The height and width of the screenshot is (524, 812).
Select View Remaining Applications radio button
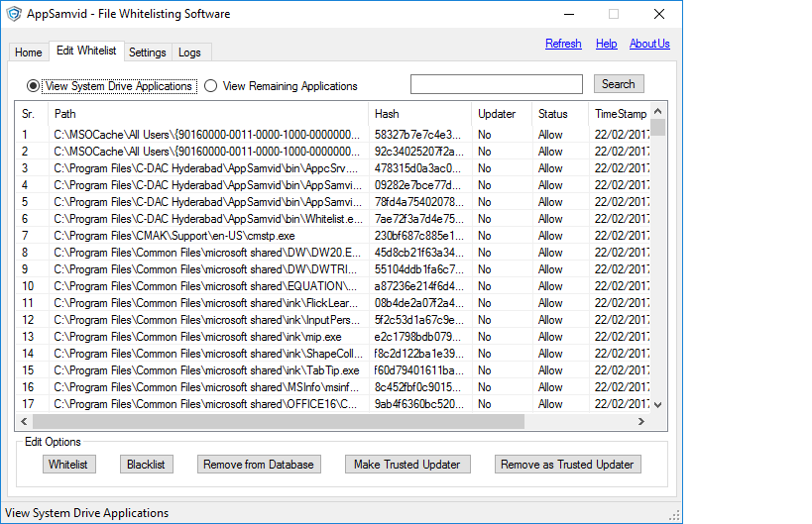(x=210, y=86)
